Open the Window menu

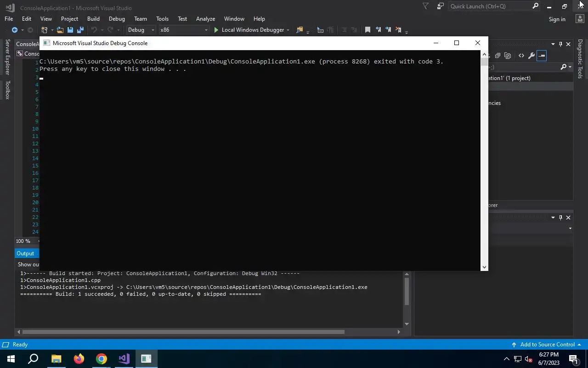234,19
